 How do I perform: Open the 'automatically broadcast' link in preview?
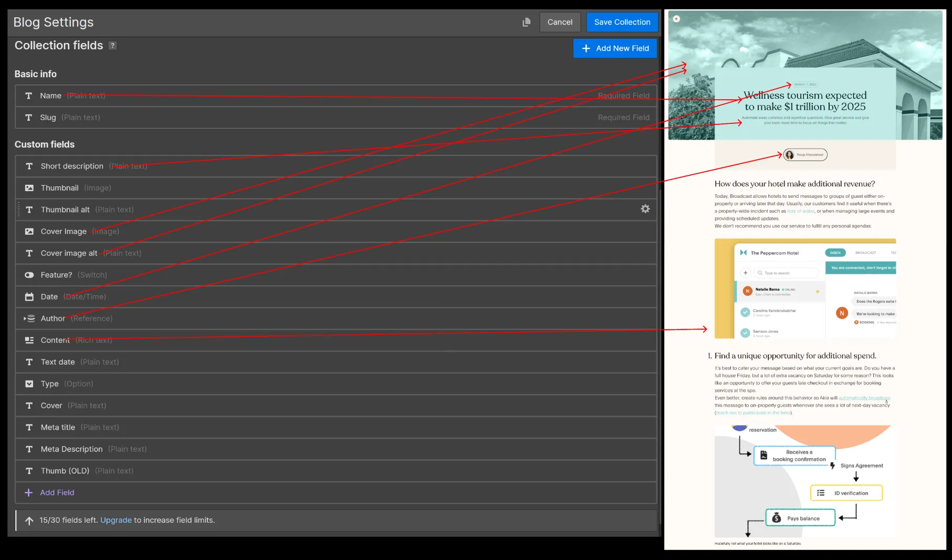click(864, 398)
